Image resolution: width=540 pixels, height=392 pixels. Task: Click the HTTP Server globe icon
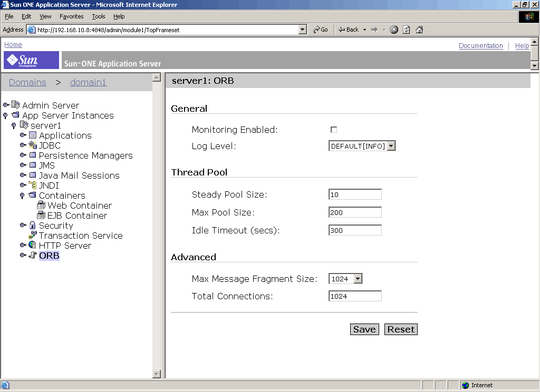[32, 244]
